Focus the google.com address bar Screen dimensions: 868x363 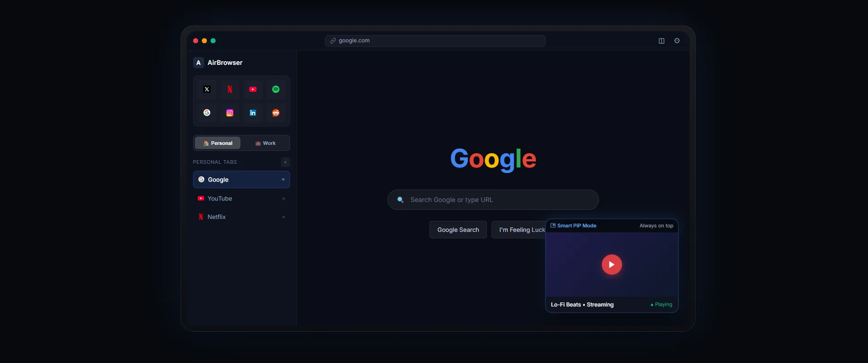435,41
